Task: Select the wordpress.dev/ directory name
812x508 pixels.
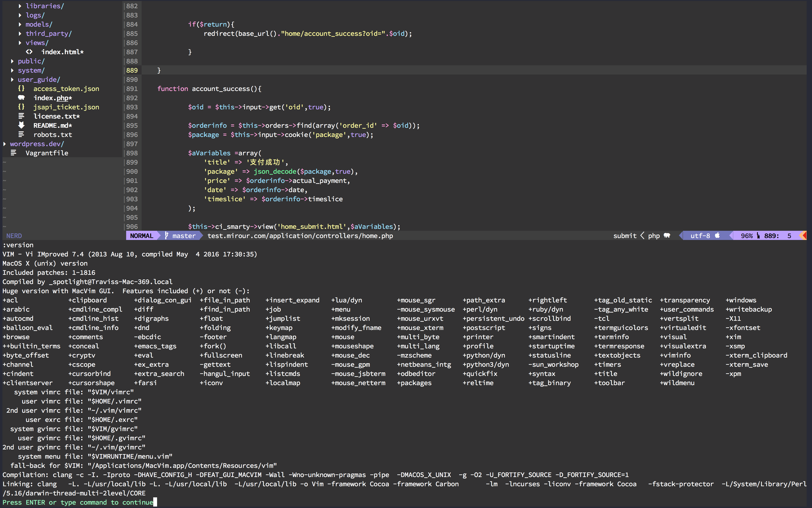Action: point(37,144)
